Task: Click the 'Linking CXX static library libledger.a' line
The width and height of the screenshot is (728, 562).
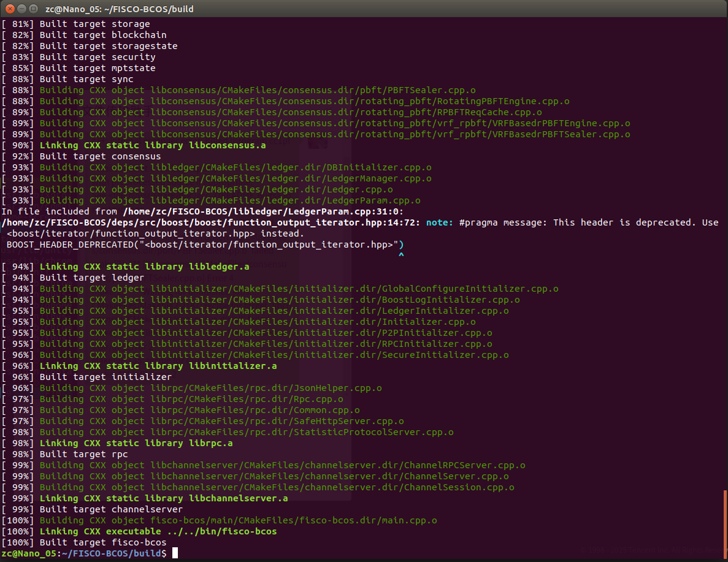Action: (x=125, y=267)
